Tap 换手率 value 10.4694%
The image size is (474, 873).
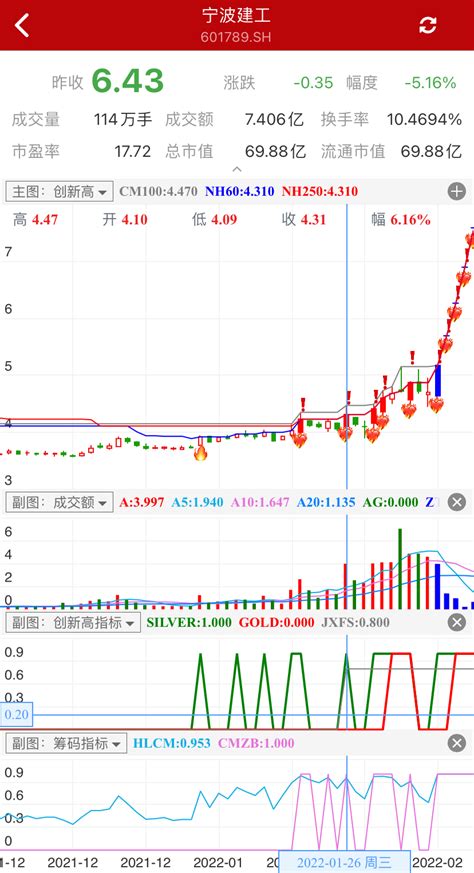[424, 119]
